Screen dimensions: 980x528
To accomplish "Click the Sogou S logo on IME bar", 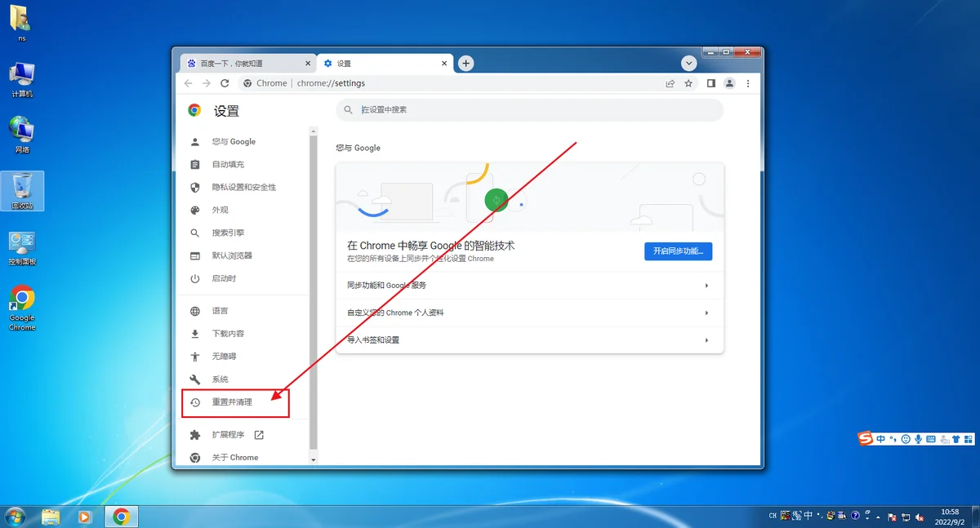I will pos(866,438).
